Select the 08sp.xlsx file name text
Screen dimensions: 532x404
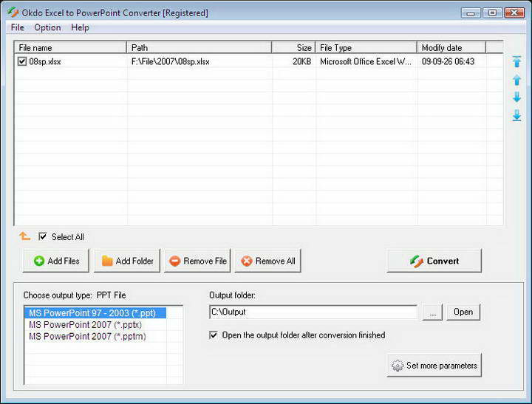[45, 61]
